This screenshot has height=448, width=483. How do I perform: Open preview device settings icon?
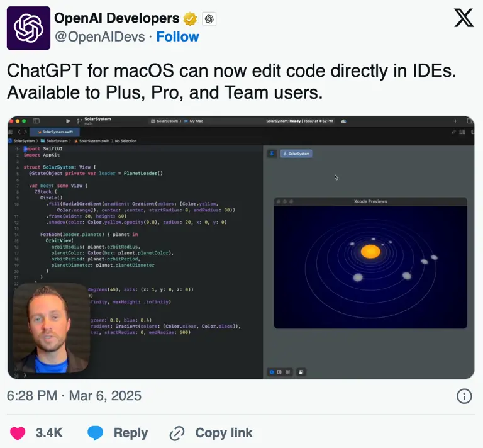(x=301, y=372)
